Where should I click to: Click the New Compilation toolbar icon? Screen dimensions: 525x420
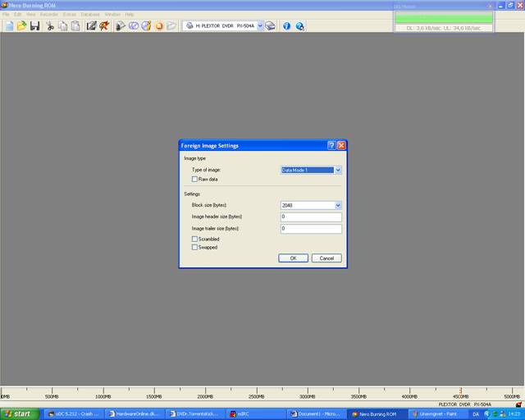[9, 26]
